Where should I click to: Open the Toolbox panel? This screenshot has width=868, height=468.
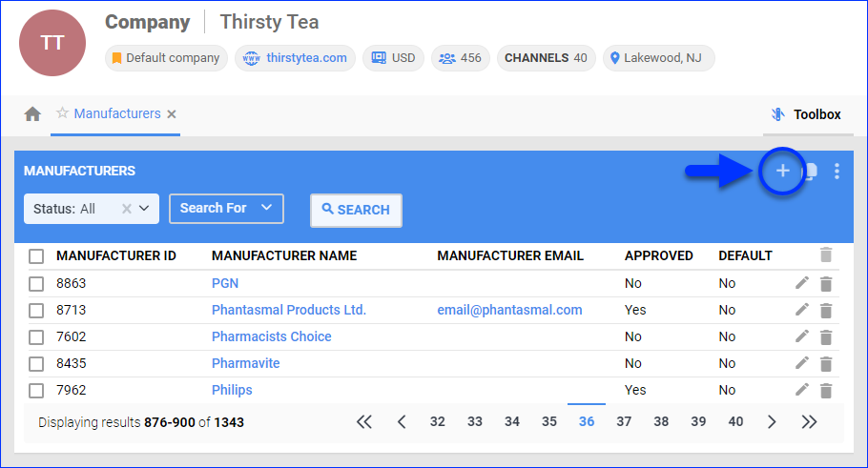pos(807,114)
